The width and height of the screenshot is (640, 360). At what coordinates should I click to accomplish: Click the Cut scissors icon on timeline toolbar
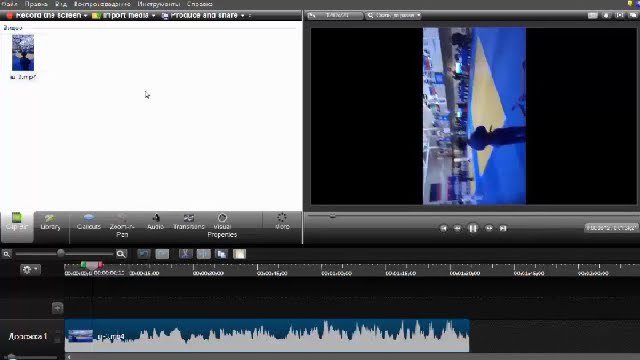pos(185,254)
